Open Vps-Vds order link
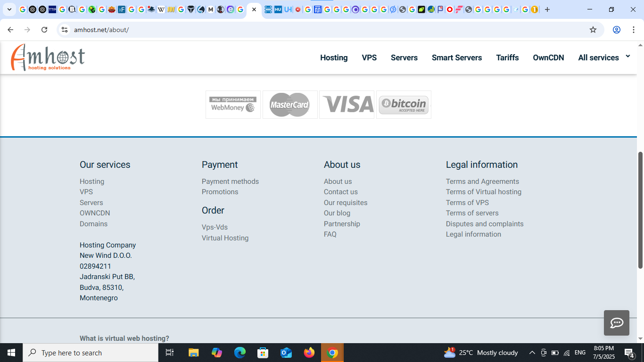Screen dimensions: 644x362 (x=215, y=227)
